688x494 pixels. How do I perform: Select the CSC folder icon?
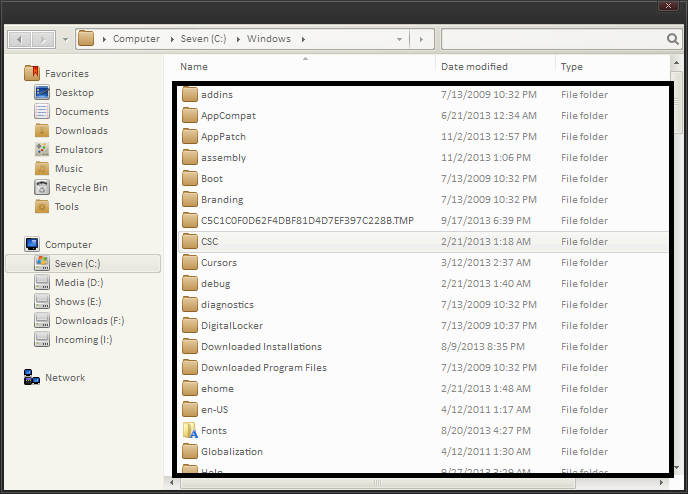190,241
